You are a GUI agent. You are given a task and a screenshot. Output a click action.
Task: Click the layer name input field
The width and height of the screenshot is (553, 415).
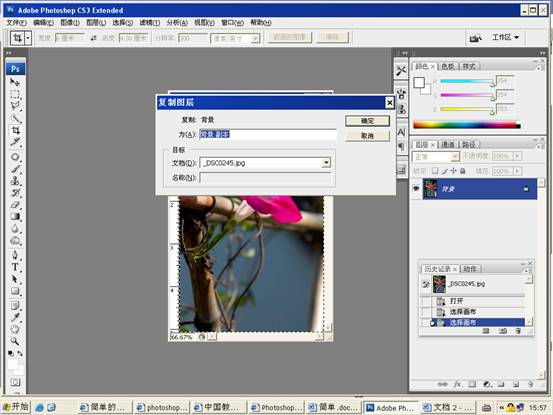pyautogui.click(x=268, y=134)
